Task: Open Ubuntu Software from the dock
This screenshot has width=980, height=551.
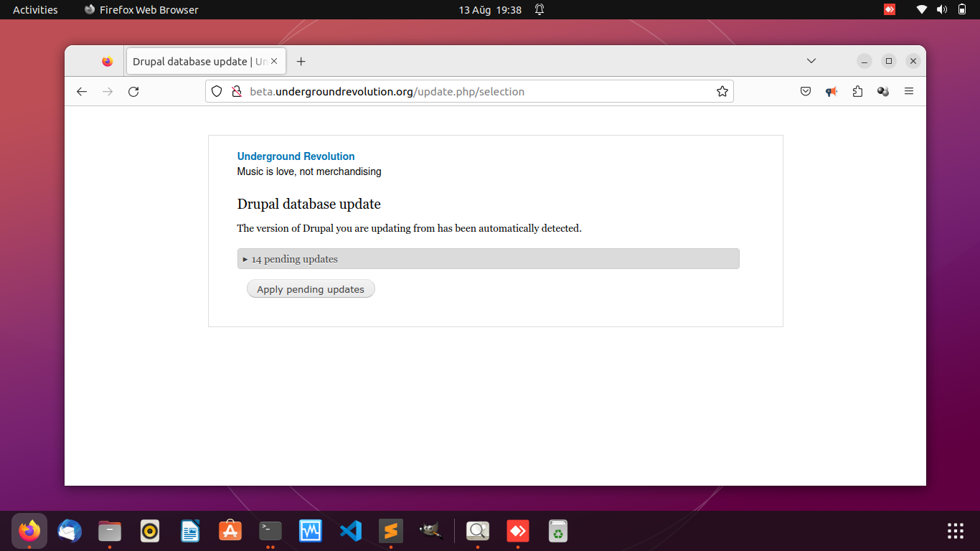Action: (x=230, y=531)
